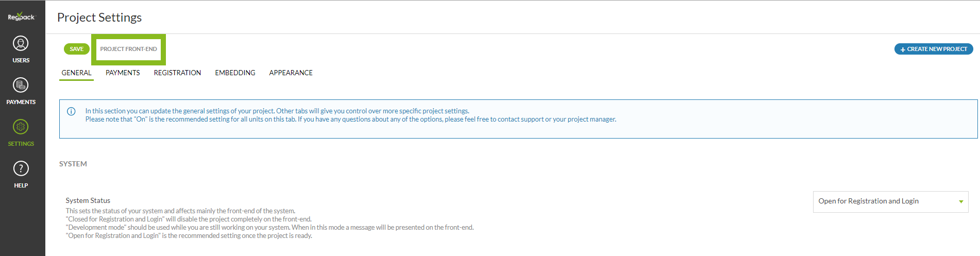
Task: Open Help question mark icon
Action: pos(21,169)
